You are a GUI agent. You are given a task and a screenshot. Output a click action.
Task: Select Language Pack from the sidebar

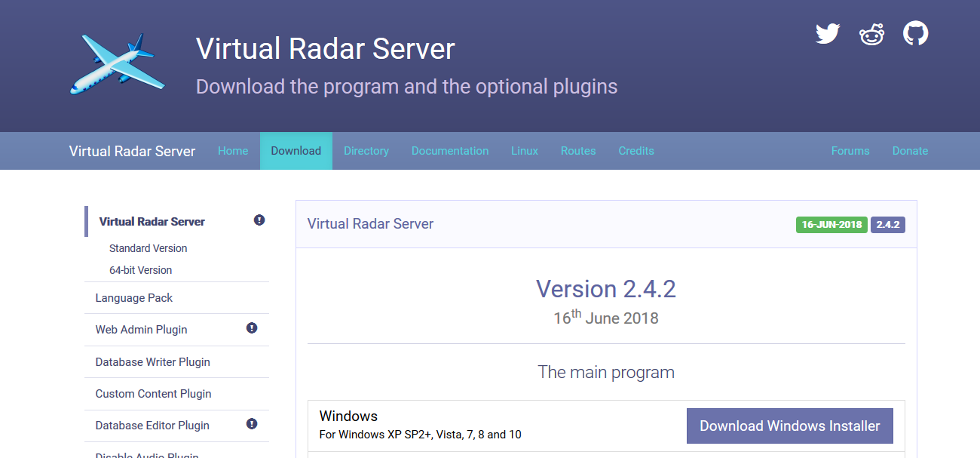point(133,297)
